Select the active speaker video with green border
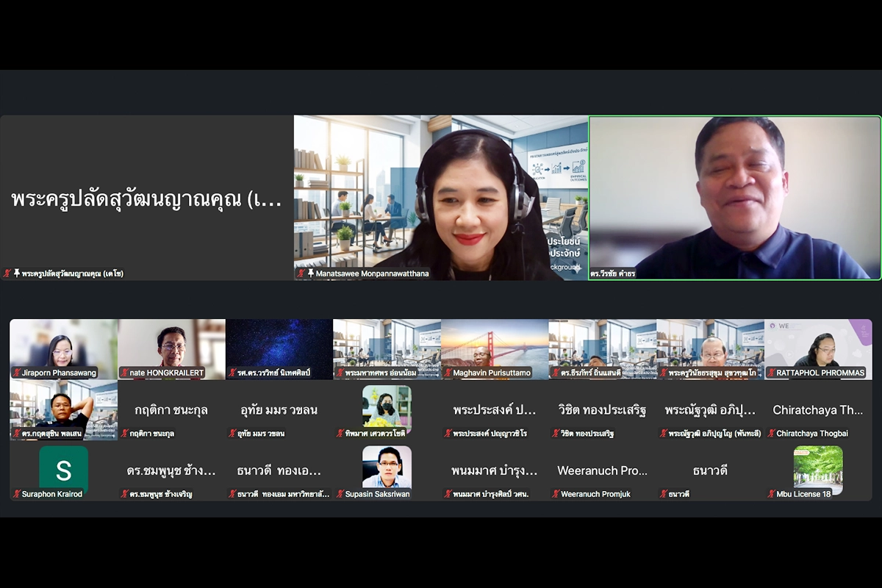Image resolution: width=882 pixels, height=588 pixels. [x=734, y=197]
